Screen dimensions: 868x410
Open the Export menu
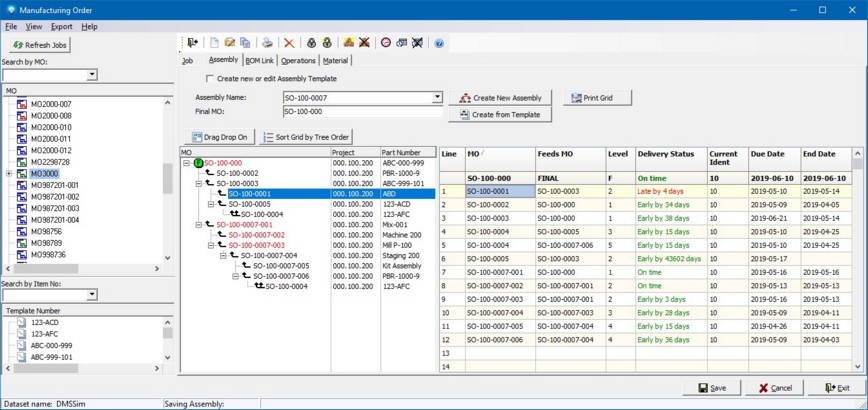coord(61,26)
